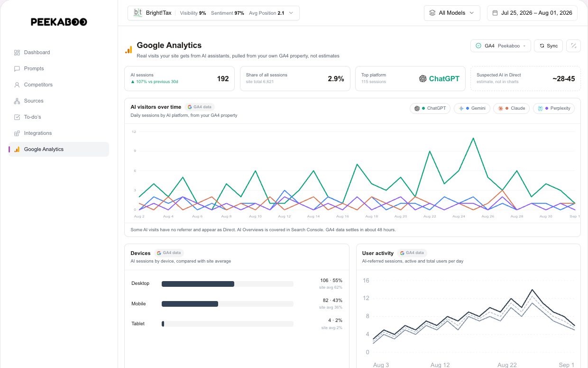Click the 'Aug 22' label on the AI visitors chart

tap(430, 216)
